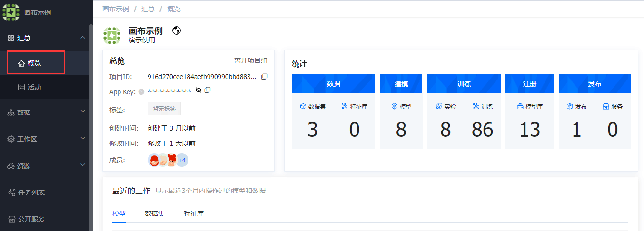This screenshot has width=644, height=231.
Task: Click the 资源 cloud icon in the sidebar
Action: (x=11, y=166)
